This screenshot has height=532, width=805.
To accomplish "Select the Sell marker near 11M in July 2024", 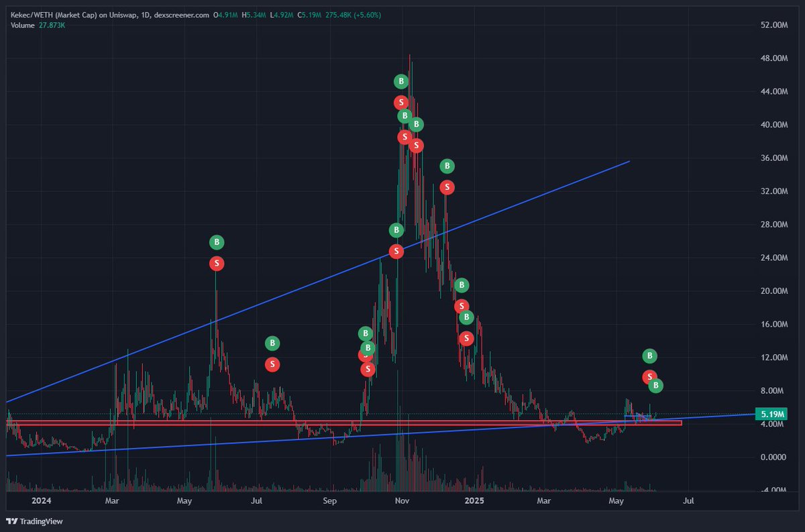I will click(x=272, y=364).
